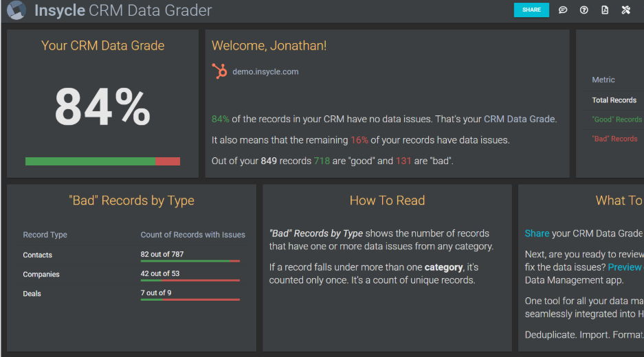Select the Companies row

pyautogui.click(x=41, y=274)
